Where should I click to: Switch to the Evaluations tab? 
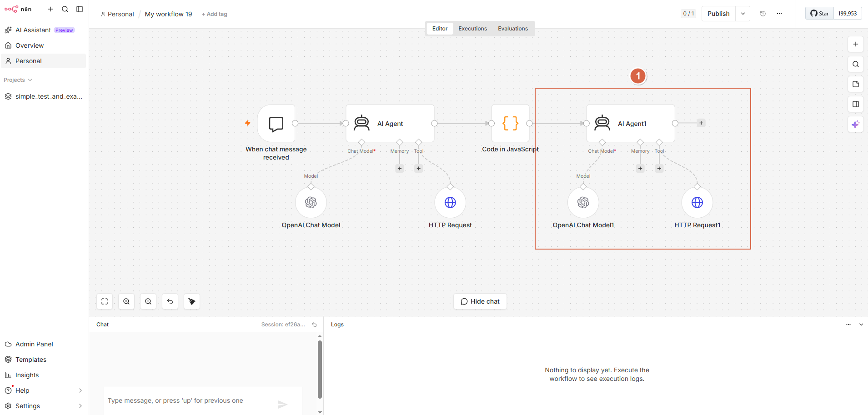click(x=513, y=28)
